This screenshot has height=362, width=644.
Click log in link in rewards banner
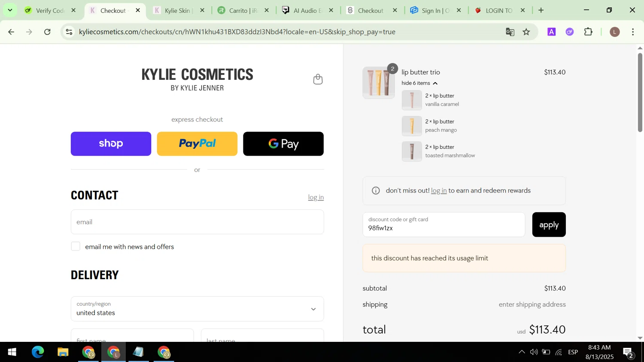(439, 190)
